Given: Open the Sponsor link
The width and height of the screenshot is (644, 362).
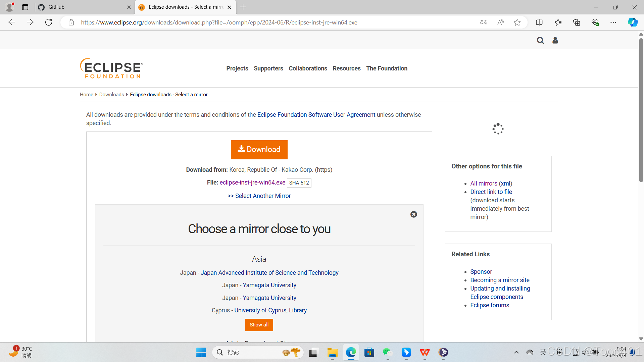Looking at the screenshot, I should 481,272.
